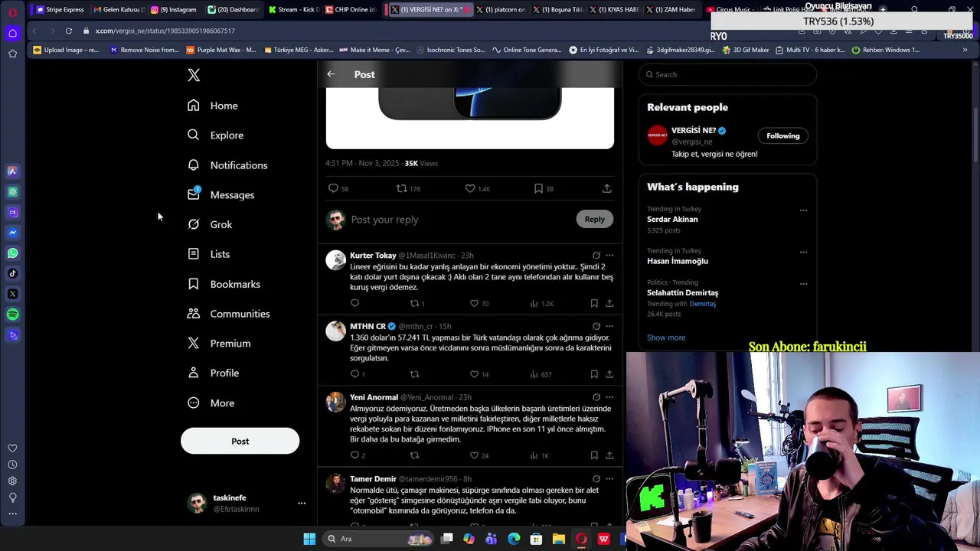
Task: Click Show more under What's happening
Action: coord(666,337)
